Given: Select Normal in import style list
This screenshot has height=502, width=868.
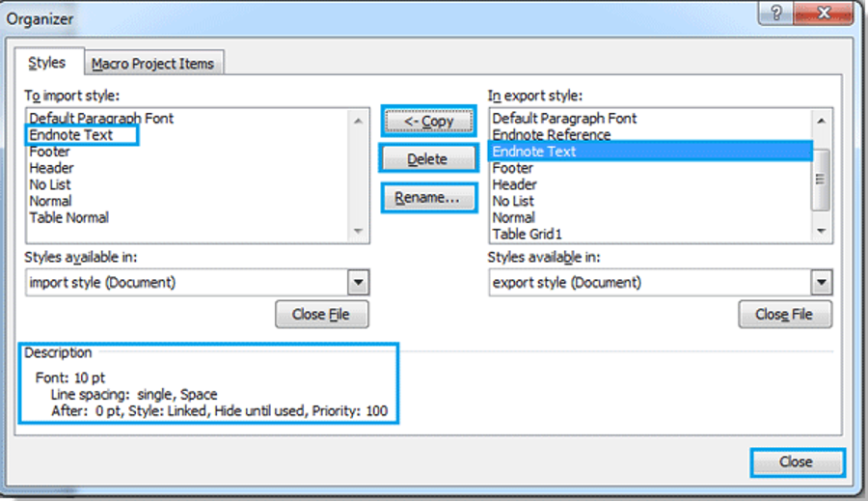Looking at the screenshot, I should click(50, 202).
